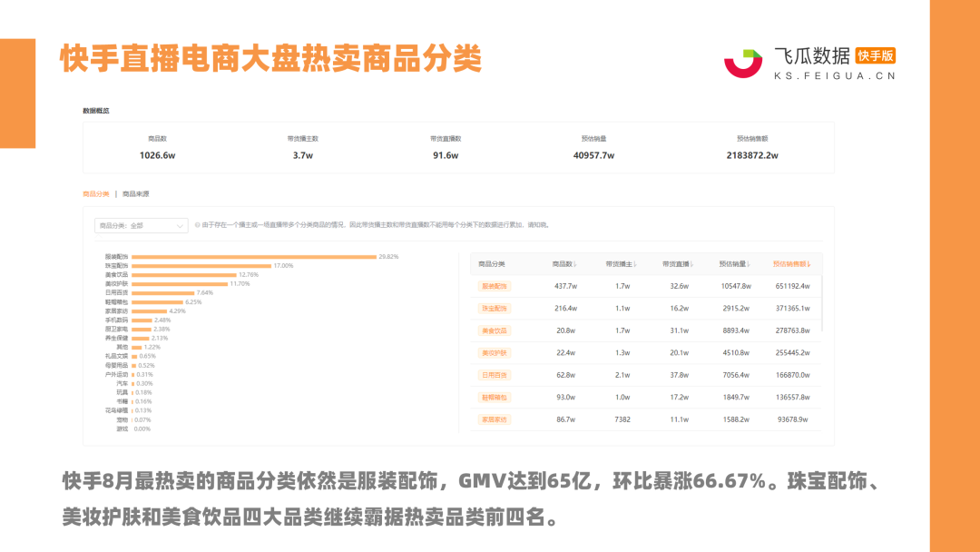
Task: Click the table's vertical scrollbar
Action: point(822,303)
